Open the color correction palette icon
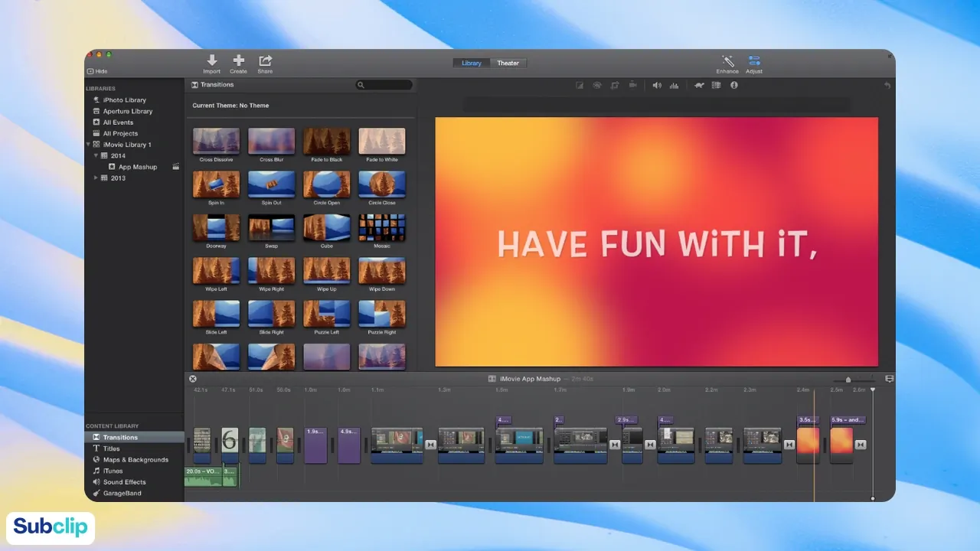Viewport: 980px width, 551px height. tap(597, 86)
